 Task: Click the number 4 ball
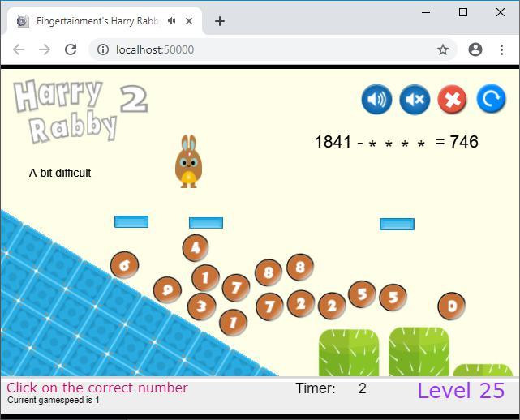click(196, 247)
